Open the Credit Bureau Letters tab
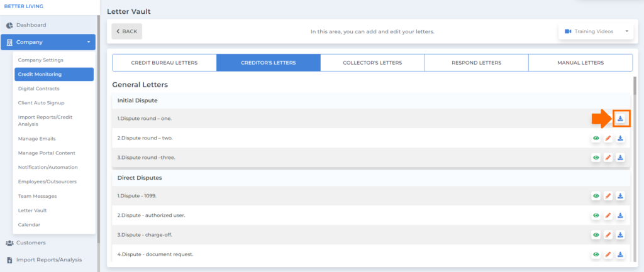 coord(164,63)
